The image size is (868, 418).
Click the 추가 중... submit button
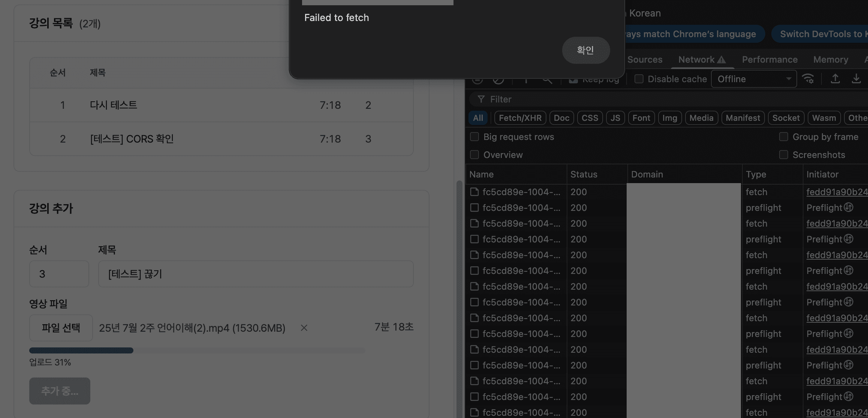click(60, 391)
